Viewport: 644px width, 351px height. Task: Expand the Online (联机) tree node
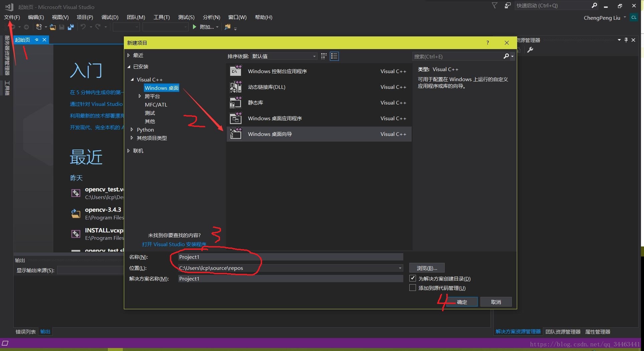coord(129,151)
